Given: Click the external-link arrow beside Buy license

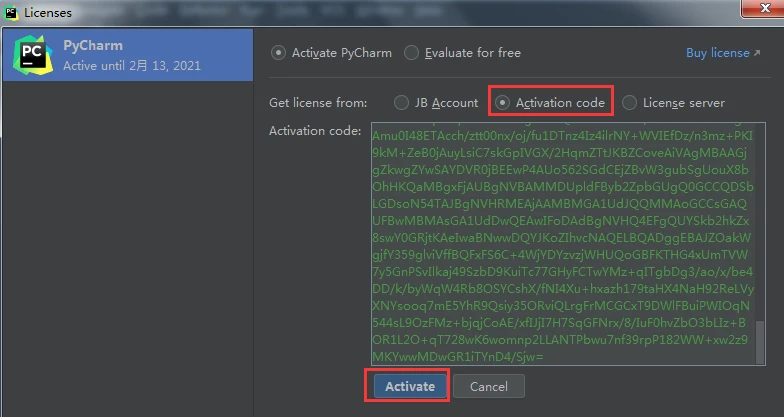Looking at the screenshot, I should tap(756, 53).
